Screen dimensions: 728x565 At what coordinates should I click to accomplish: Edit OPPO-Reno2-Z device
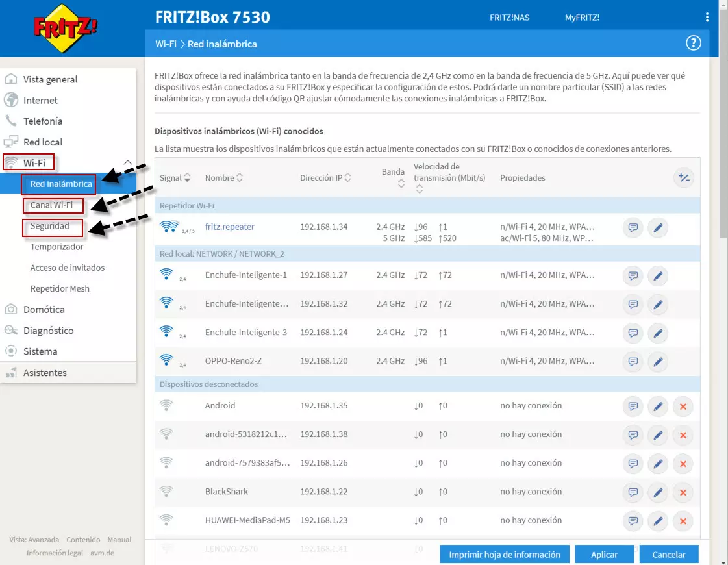(658, 362)
